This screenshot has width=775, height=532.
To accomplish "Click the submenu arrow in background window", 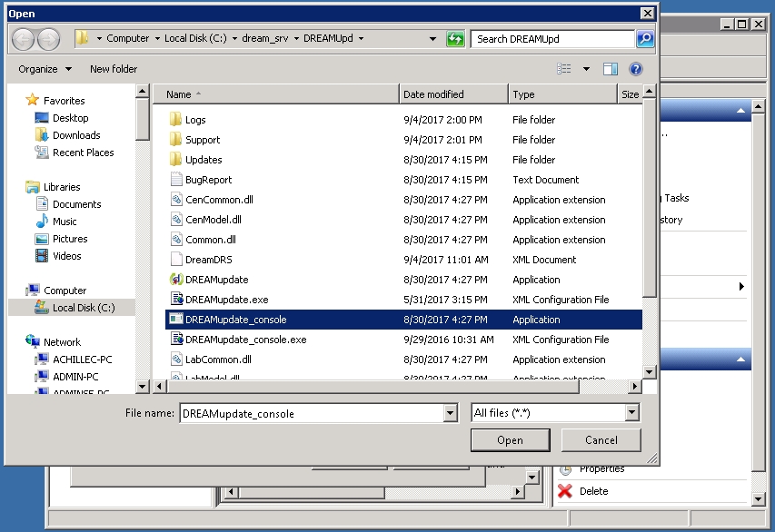I will point(741,286).
